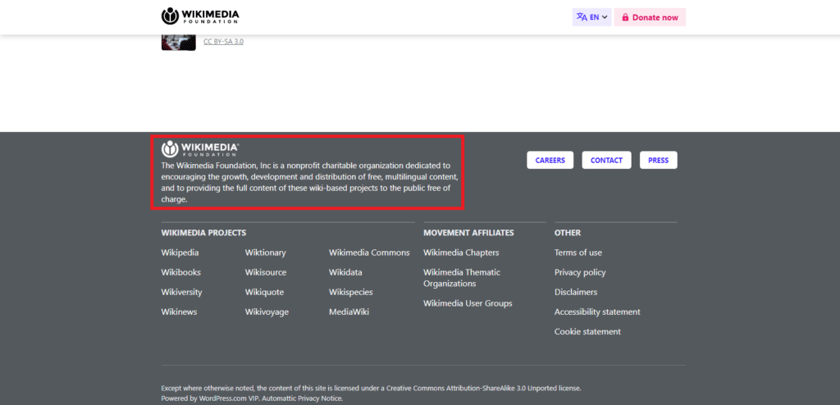The width and height of the screenshot is (840, 405).
Task: Open the Contact button in footer
Action: (x=606, y=160)
